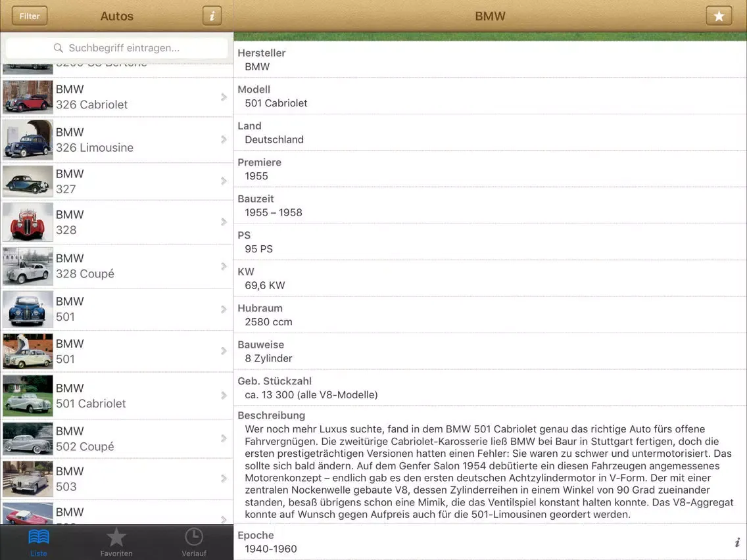747x560 pixels.
Task: Open BMW 326 Limousine chevron
Action: click(224, 139)
